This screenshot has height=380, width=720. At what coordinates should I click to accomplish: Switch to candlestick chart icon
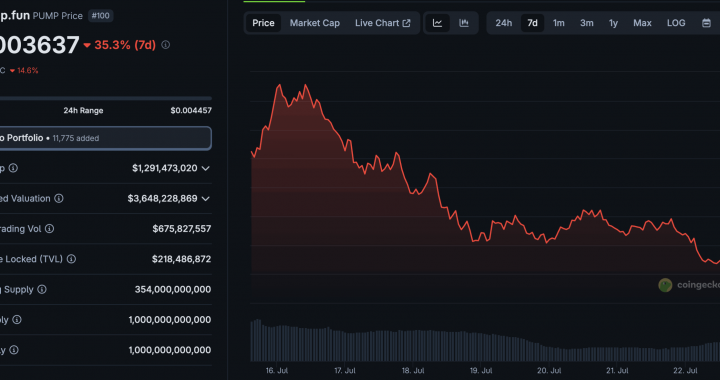(x=464, y=23)
